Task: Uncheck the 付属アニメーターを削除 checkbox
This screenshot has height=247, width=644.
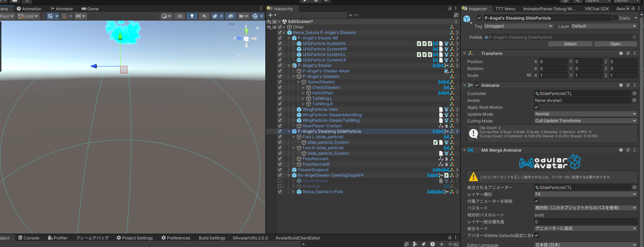Action: pos(536,201)
